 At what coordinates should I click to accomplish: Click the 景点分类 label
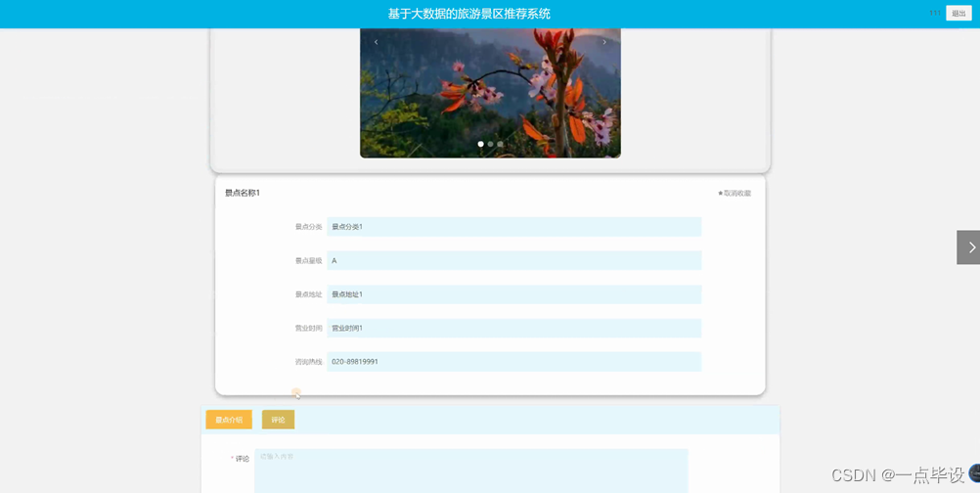click(309, 227)
